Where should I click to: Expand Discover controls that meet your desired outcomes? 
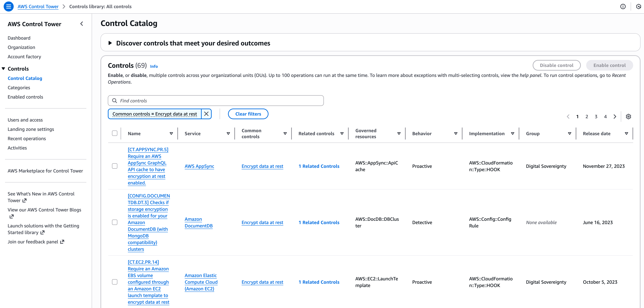pos(110,43)
